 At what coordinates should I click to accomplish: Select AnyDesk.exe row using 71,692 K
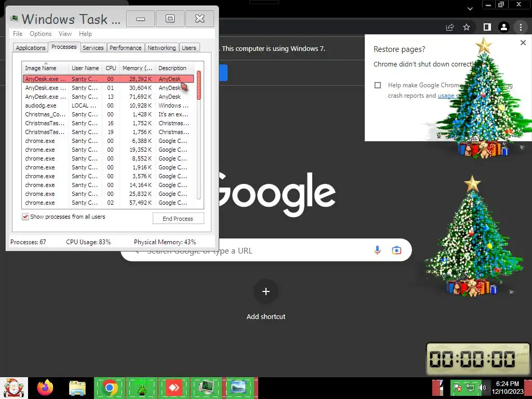(x=108, y=97)
